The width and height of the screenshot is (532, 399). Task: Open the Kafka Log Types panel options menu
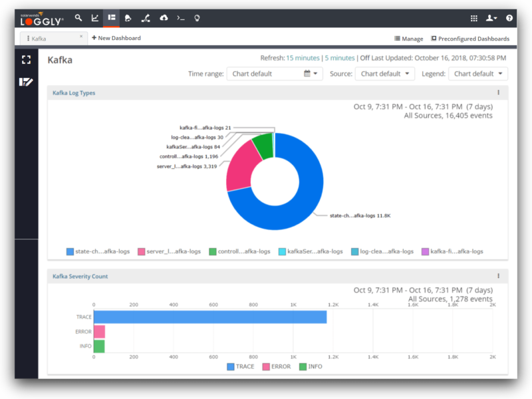(498, 92)
